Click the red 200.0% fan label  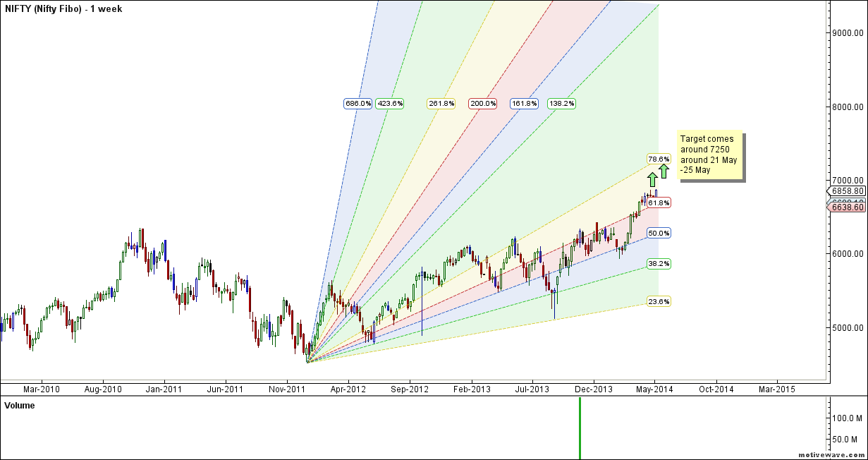click(483, 104)
